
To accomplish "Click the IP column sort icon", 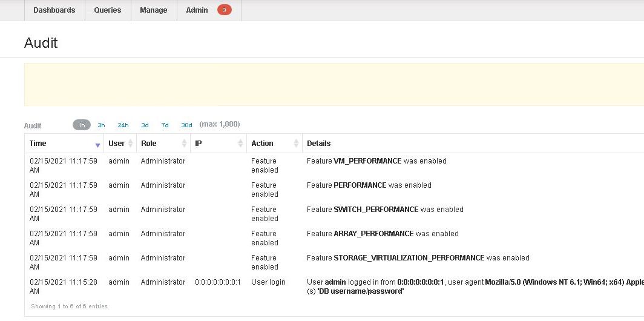I will 240,144.
